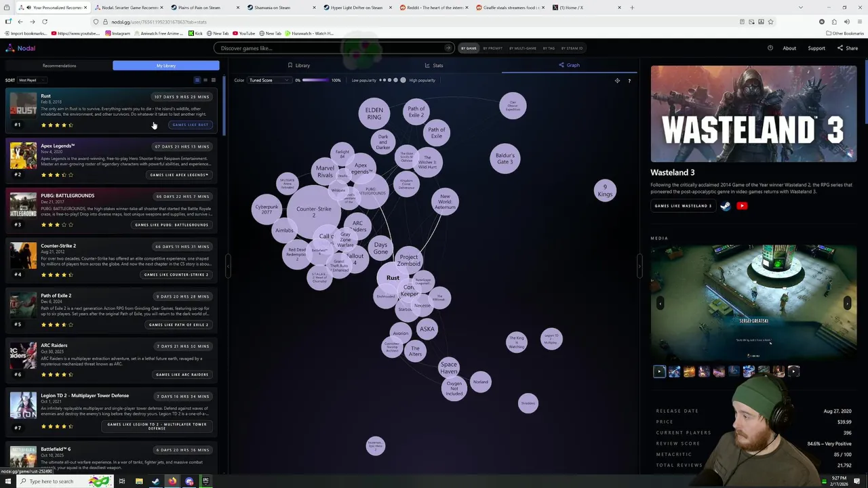Click the Nodal logo in the header

click(x=20, y=48)
